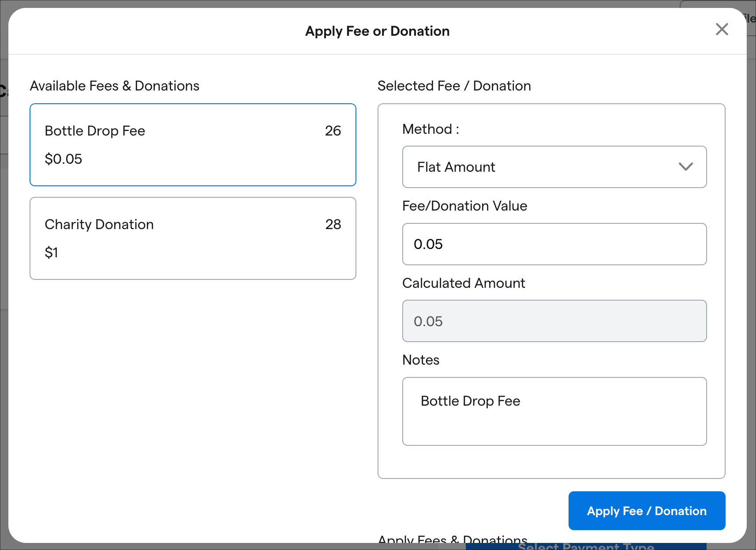Viewport: 756px width, 550px height.
Task: Click the Apply Fee / Donation button
Action: click(647, 511)
